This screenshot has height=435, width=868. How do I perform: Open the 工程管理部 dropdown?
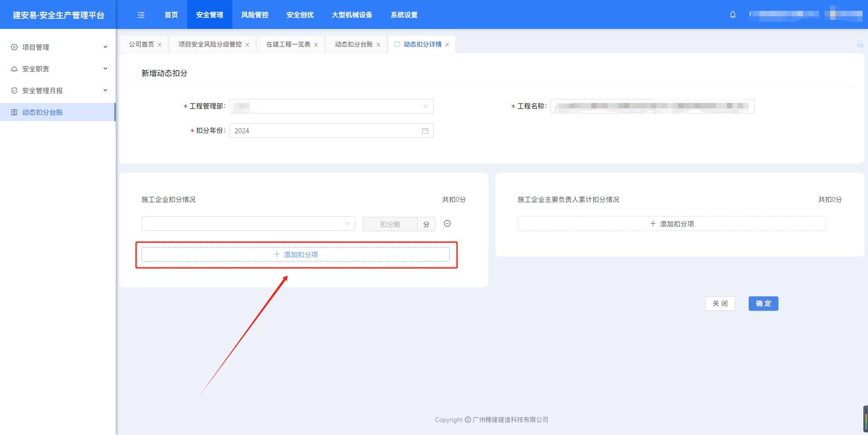[x=331, y=106]
